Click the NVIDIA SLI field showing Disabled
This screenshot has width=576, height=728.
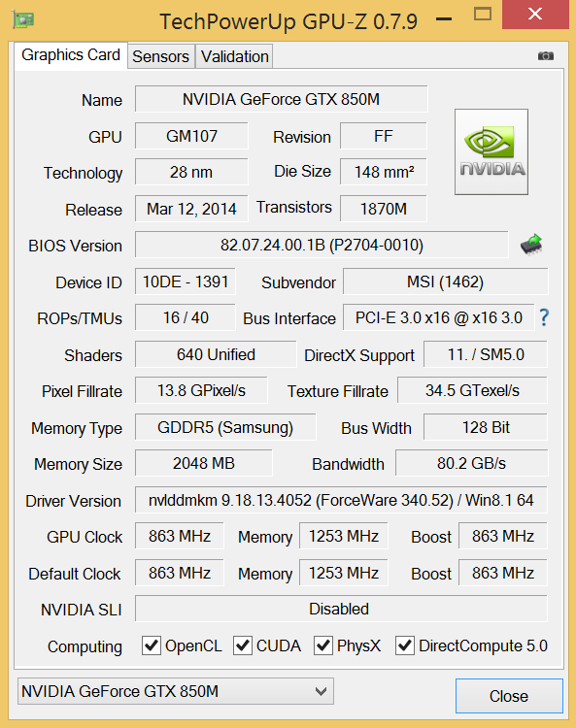(x=341, y=609)
